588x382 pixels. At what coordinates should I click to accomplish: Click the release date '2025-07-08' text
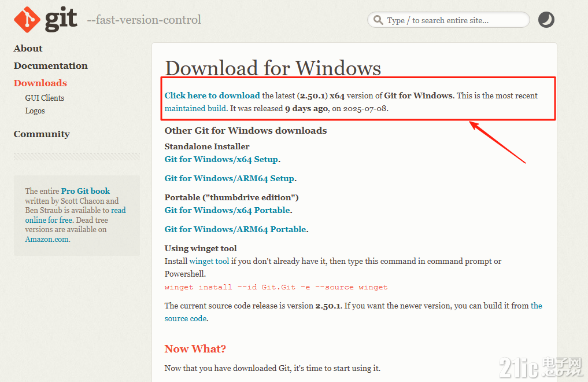(x=365, y=108)
